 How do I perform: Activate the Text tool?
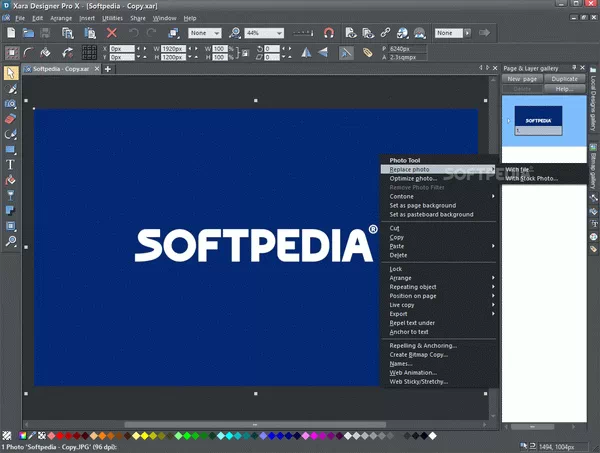coord(11,164)
